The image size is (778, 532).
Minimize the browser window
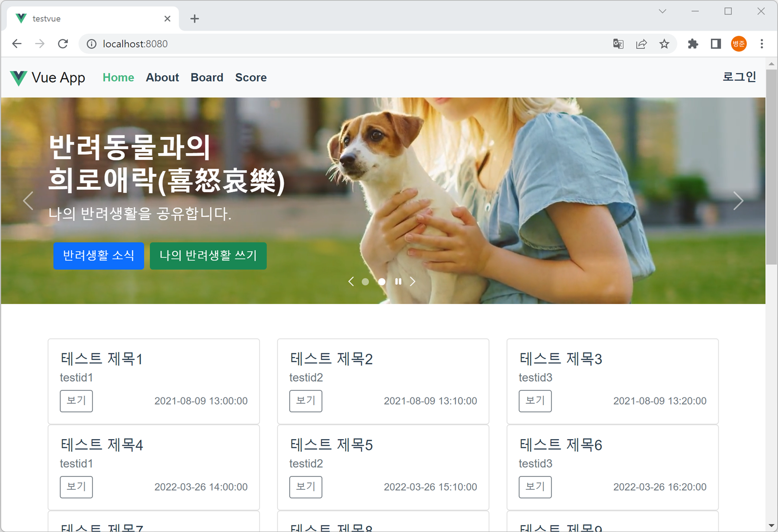pyautogui.click(x=695, y=11)
